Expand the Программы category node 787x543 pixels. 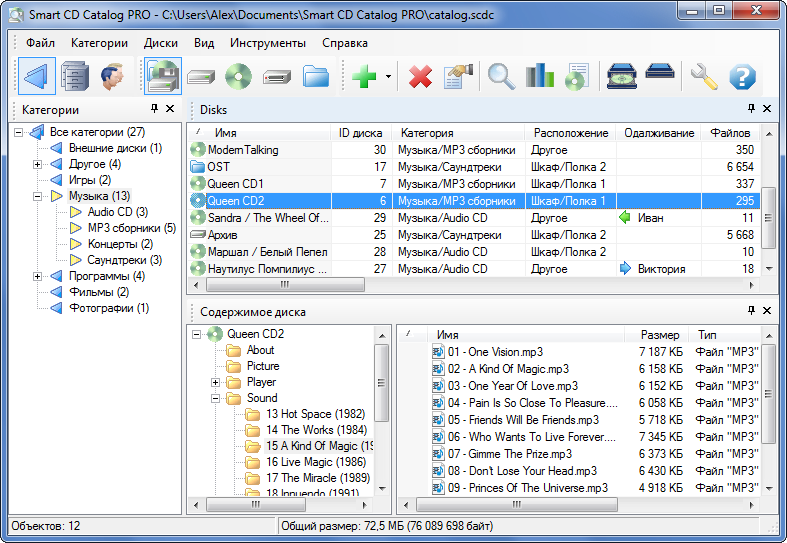(37, 276)
